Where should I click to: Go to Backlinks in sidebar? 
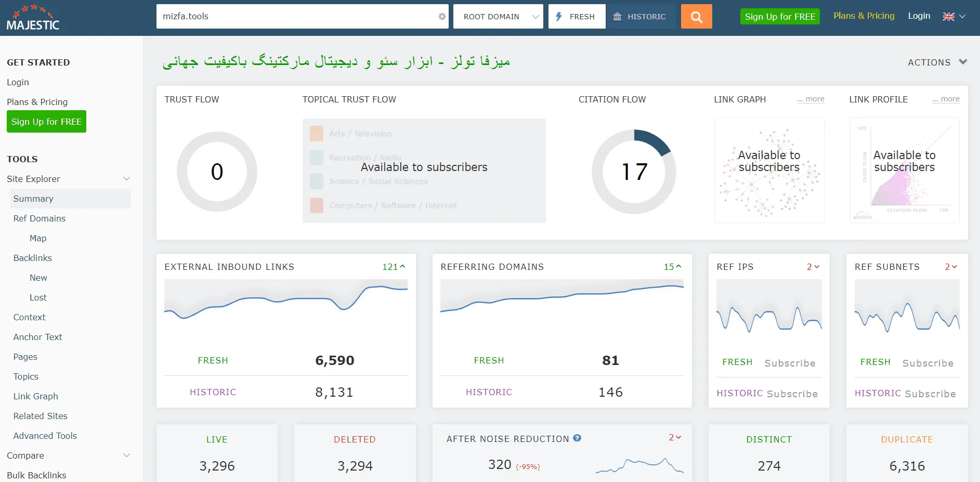[x=33, y=258]
